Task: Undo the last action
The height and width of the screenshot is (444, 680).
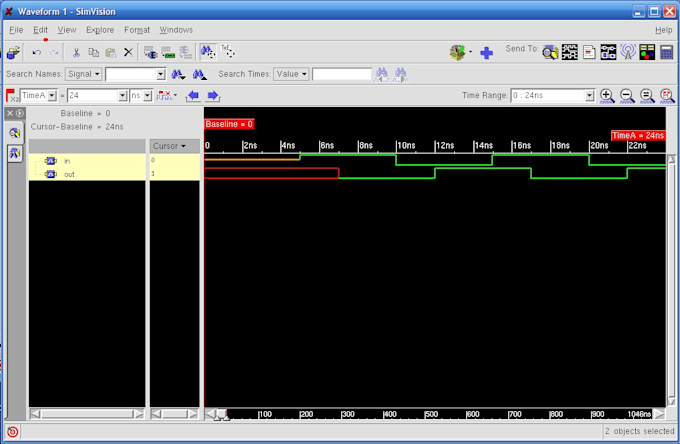Action: [37, 52]
